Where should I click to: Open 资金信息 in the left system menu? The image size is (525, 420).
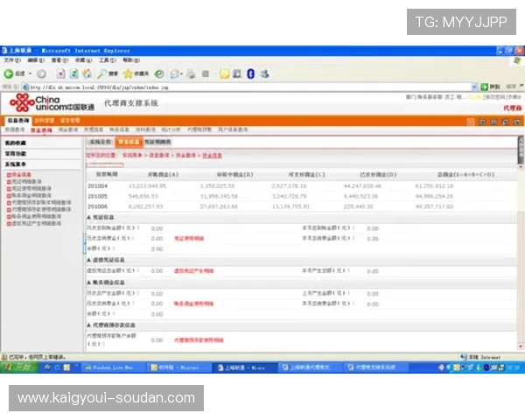[19, 174]
